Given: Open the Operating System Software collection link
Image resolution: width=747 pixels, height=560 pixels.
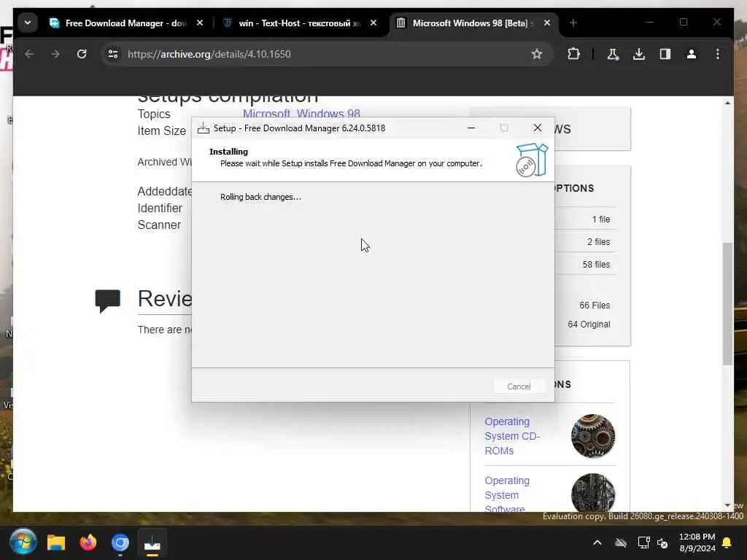Looking at the screenshot, I should click(507, 494).
